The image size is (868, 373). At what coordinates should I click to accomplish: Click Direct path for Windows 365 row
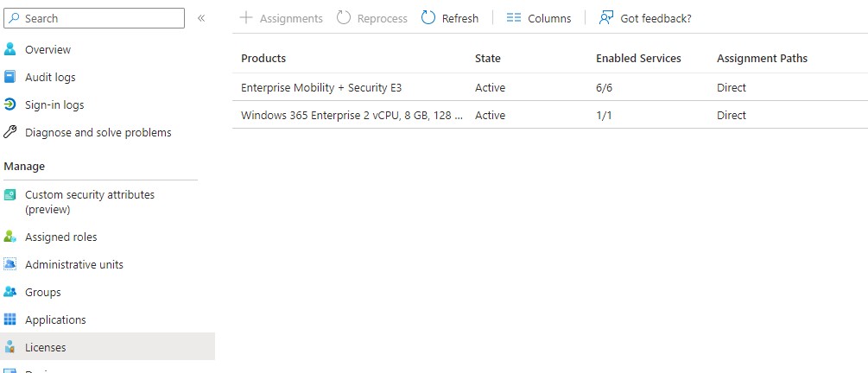point(732,115)
